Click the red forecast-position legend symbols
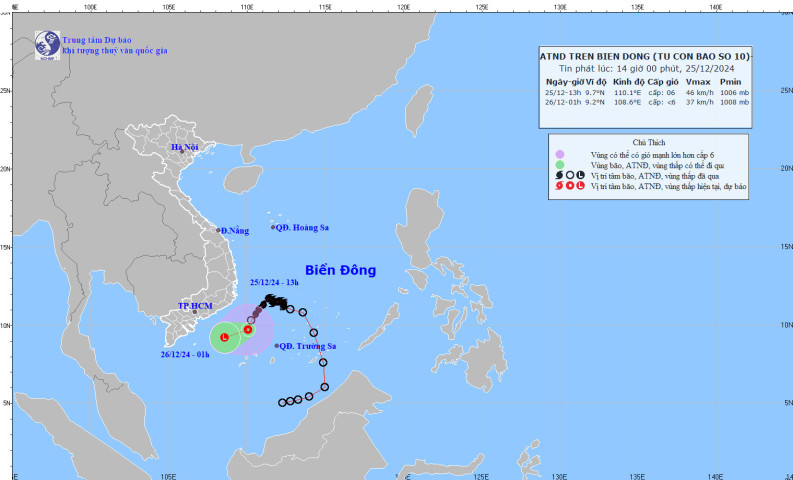This screenshot has width=793, height=480. coord(570,186)
